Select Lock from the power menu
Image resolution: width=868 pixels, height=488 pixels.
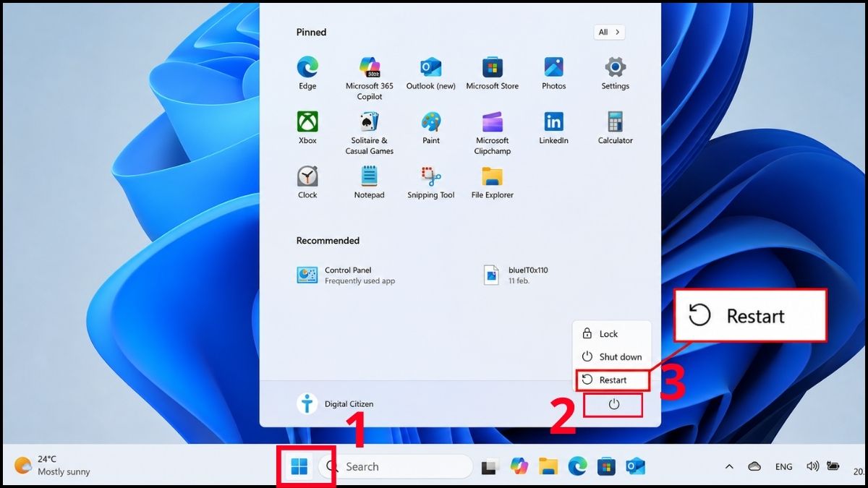click(612, 334)
